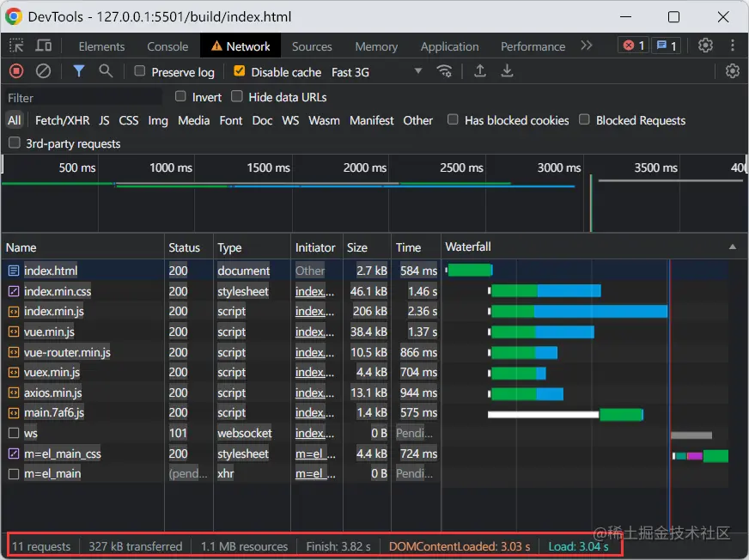Tick the Invert filter checkbox
This screenshot has height=560, width=749.
[180, 96]
